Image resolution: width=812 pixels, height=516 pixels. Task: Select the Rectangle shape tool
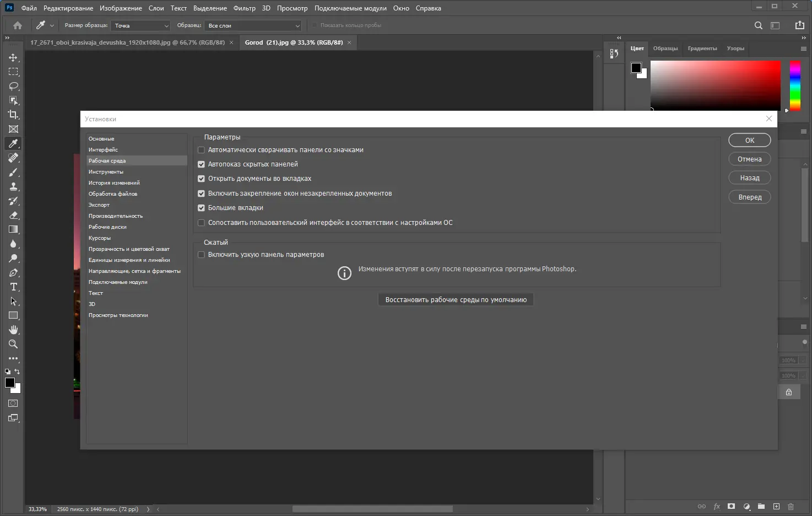tap(13, 315)
